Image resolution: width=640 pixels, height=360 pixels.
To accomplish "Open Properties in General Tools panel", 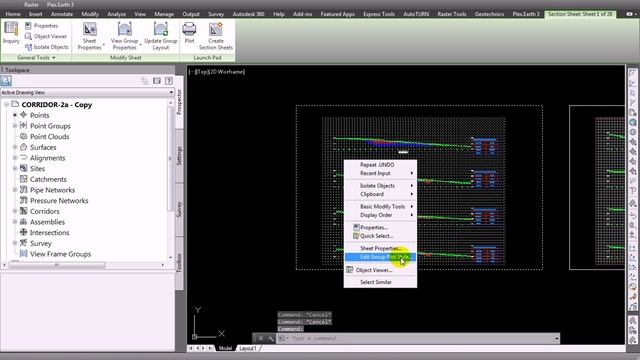I will 41,26.
